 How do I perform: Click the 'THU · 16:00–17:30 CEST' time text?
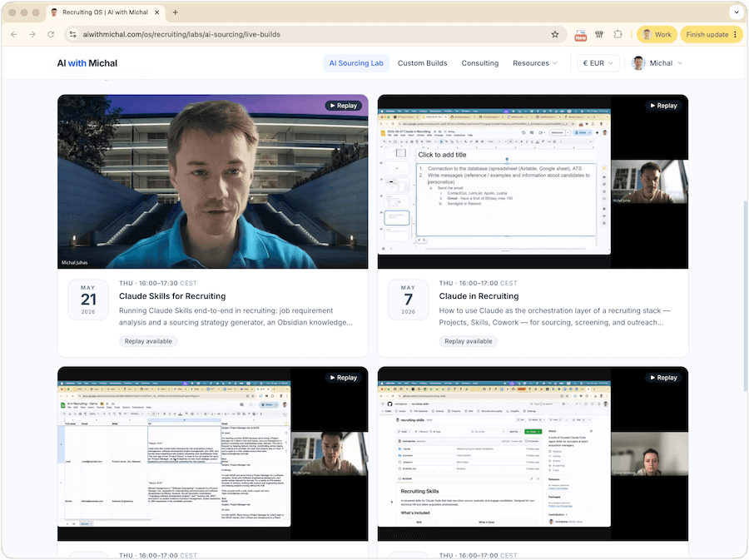157,283
